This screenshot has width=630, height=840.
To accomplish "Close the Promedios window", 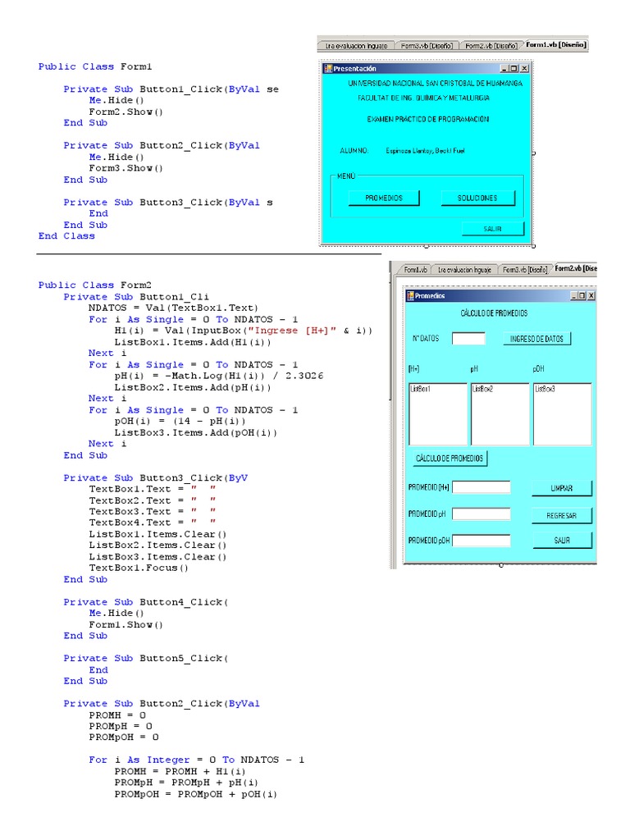I will click(x=591, y=295).
